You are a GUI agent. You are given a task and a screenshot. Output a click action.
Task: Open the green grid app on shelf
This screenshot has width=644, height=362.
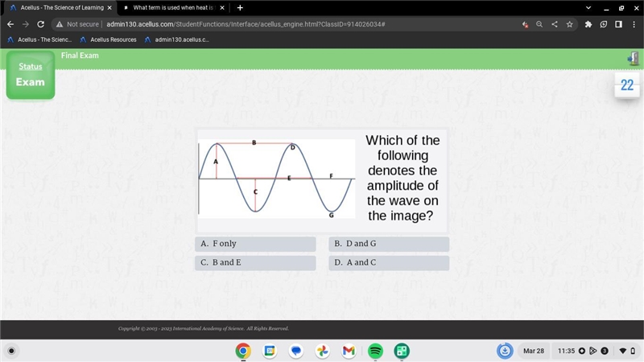click(402, 351)
